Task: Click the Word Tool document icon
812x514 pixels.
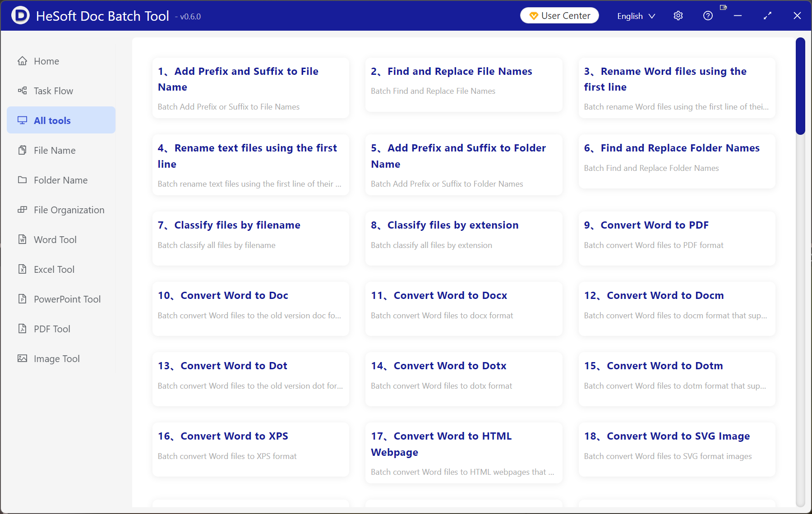Action: (x=22, y=239)
